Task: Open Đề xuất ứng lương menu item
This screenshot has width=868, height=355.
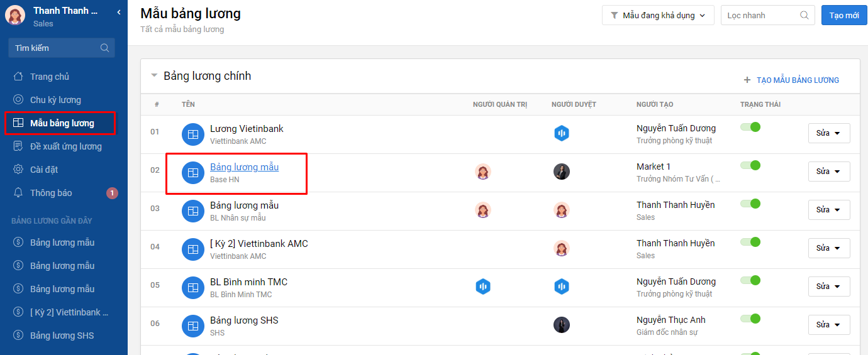Action: pyautogui.click(x=65, y=146)
